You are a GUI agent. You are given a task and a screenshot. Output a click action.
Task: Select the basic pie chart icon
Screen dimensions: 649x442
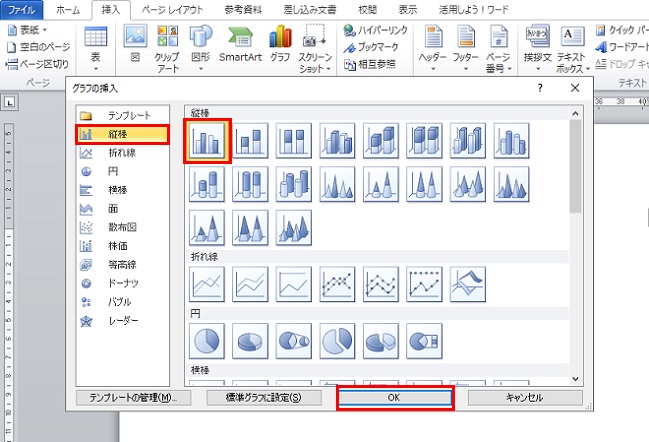[207, 341]
